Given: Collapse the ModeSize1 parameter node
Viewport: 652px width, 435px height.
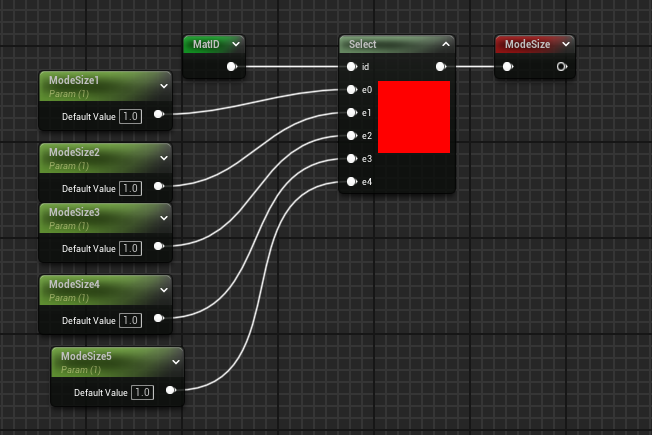Looking at the screenshot, I should point(164,85).
